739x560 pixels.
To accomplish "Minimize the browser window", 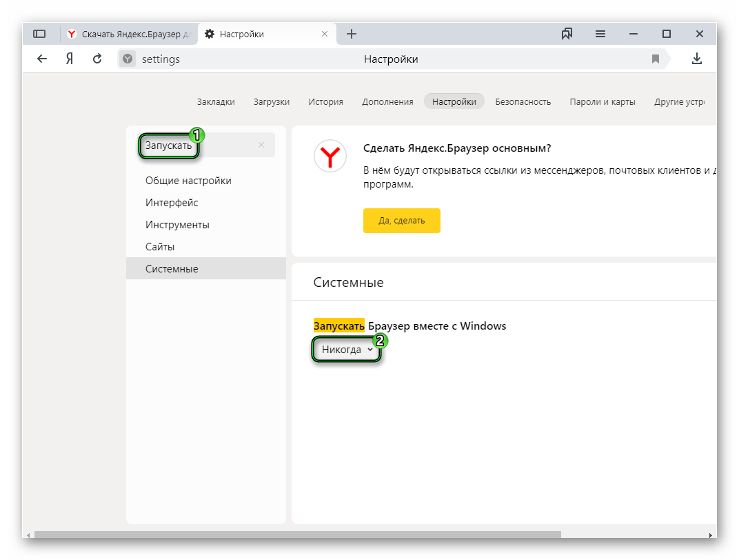I will point(633,34).
